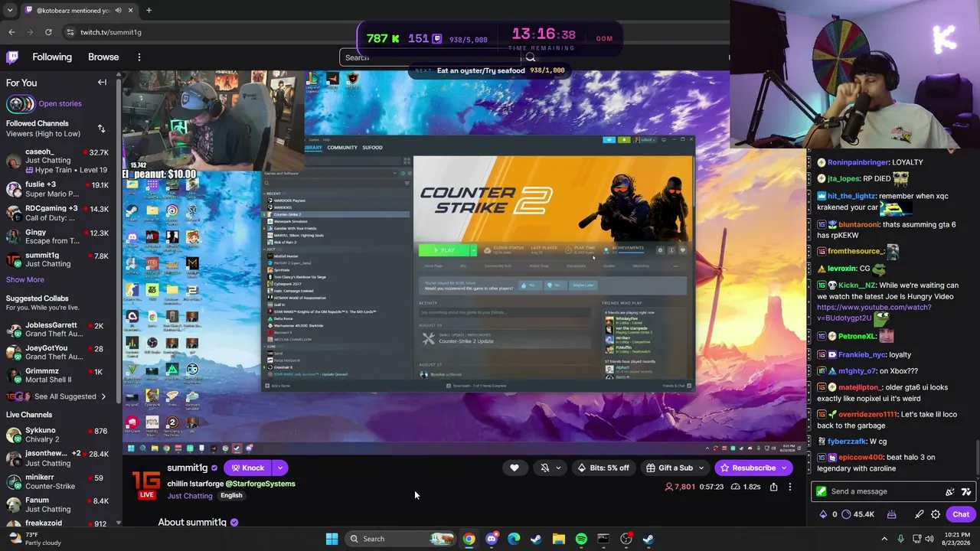Reload the browser page

coord(48,32)
